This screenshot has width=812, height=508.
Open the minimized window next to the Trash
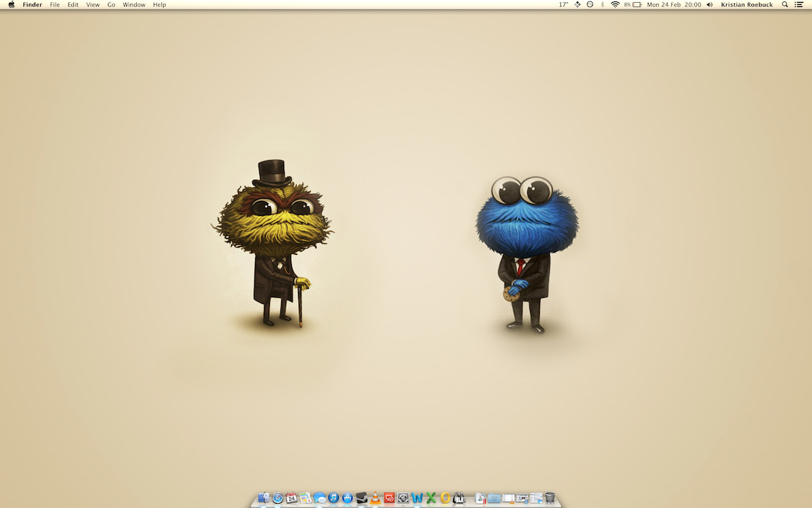(536, 497)
